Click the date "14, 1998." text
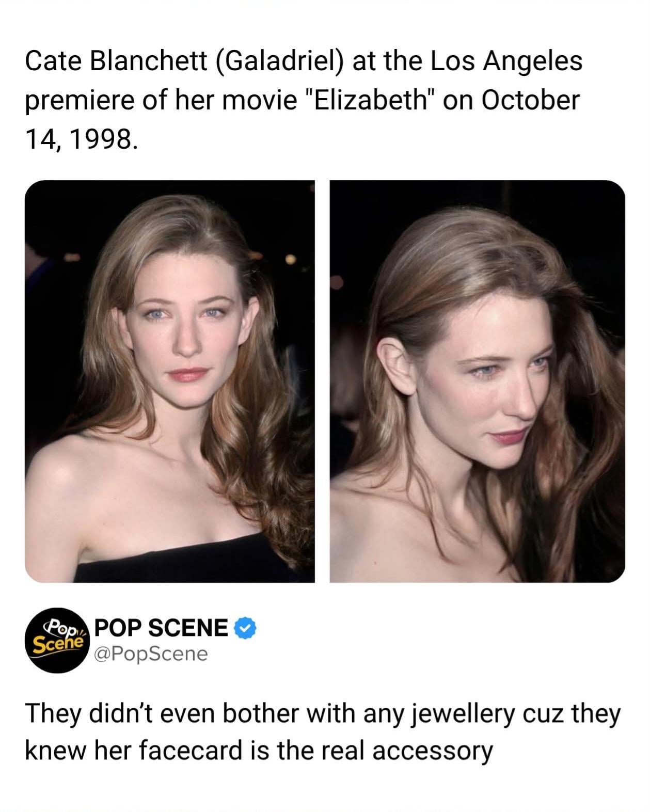 pos(82,138)
